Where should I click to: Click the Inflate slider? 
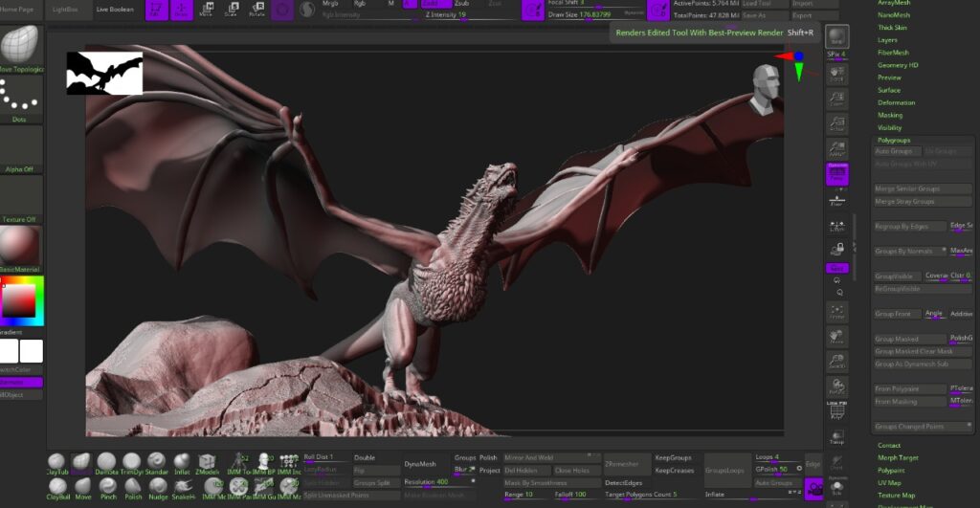pyautogui.click(x=752, y=495)
